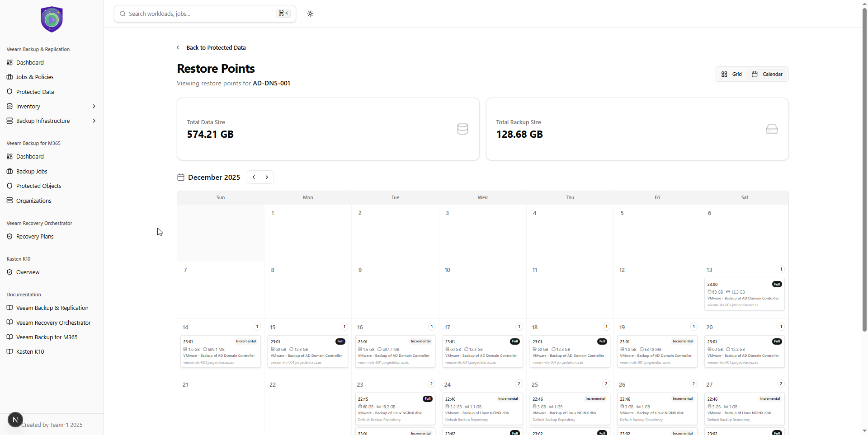This screenshot has width=868, height=435.
Task: Click the database icon on Total Data Size card
Action: coord(462,129)
